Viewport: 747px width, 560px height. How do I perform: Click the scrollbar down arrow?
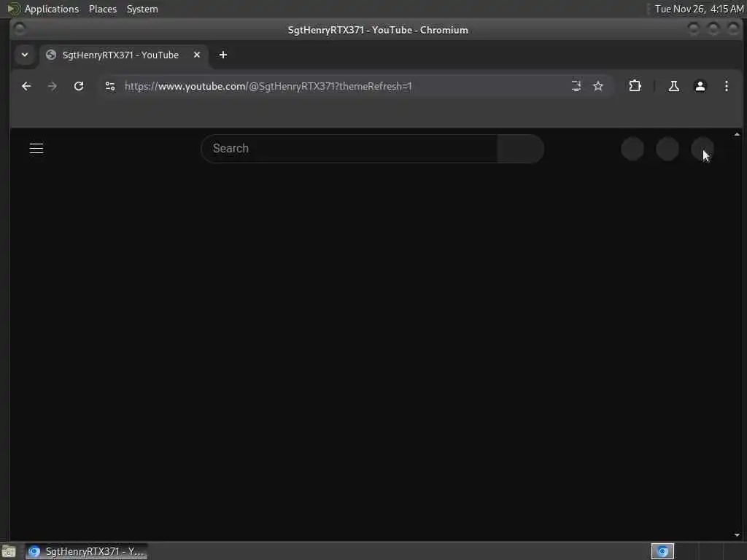737,534
